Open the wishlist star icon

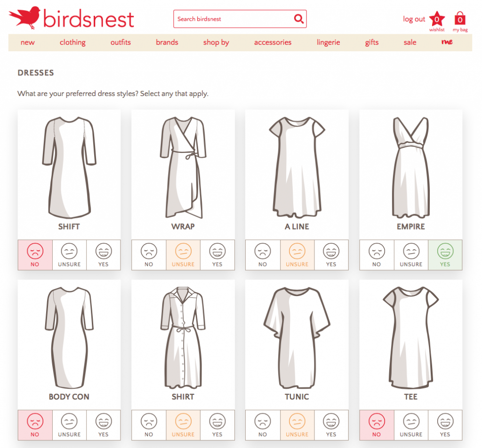[437, 20]
